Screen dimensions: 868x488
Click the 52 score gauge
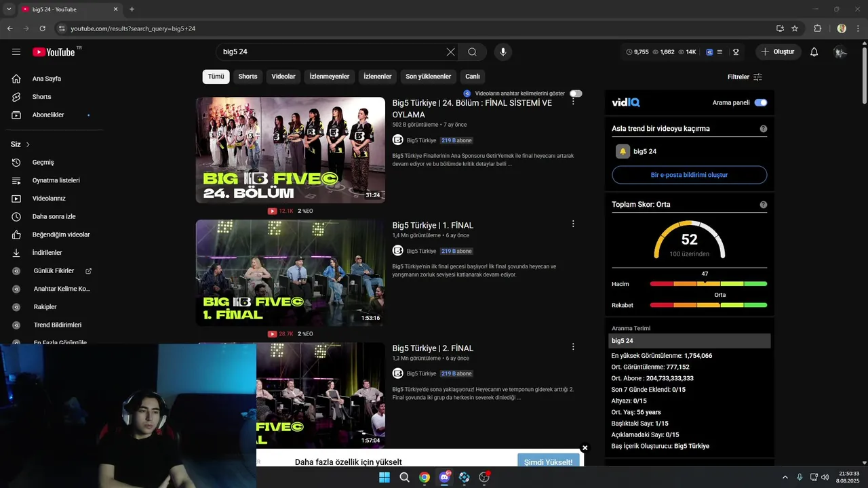pyautogui.click(x=689, y=239)
